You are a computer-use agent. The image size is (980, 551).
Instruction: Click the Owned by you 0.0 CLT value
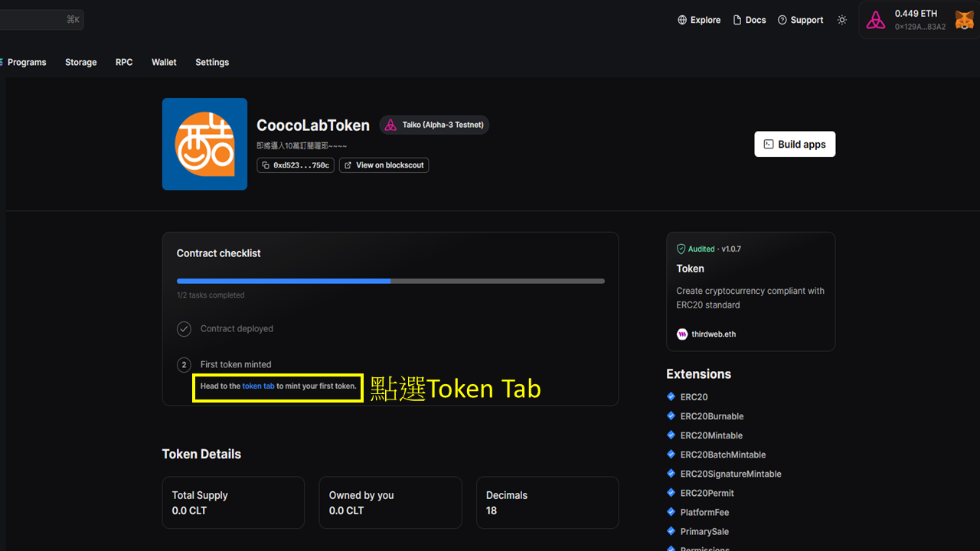346,510
